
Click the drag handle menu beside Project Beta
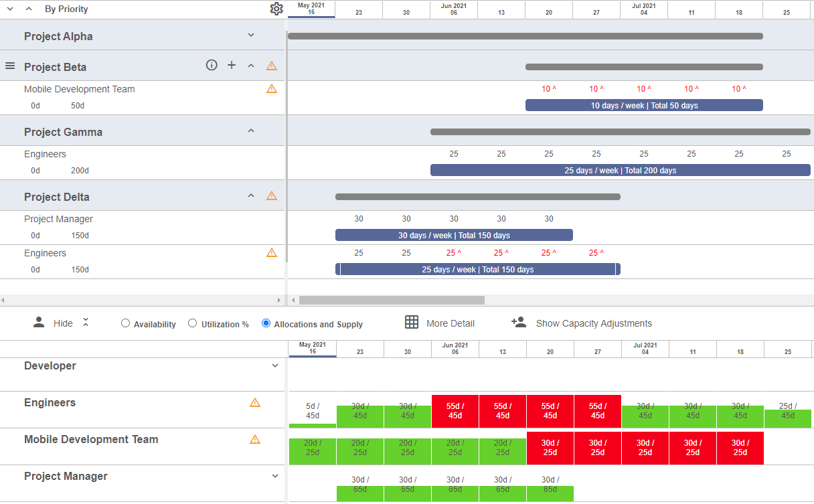[x=10, y=66]
